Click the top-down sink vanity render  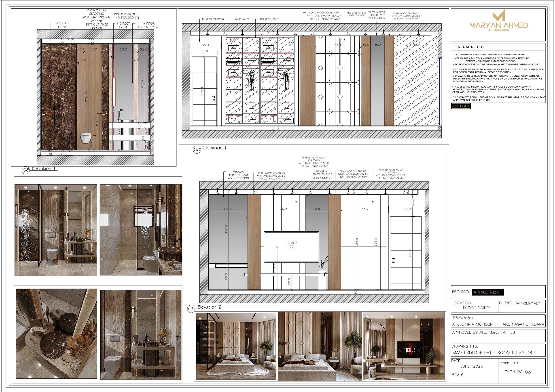tap(56, 333)
